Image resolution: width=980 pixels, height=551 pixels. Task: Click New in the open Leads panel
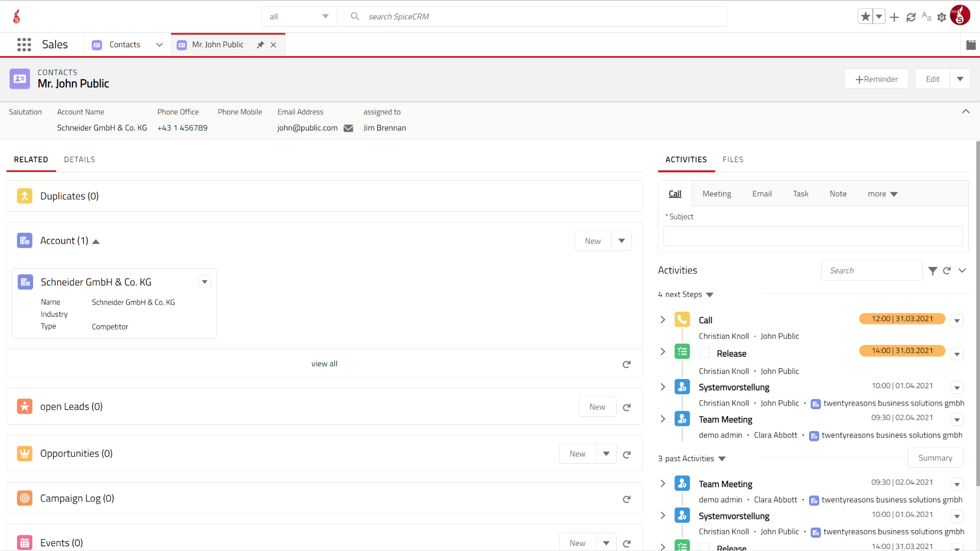597,407
